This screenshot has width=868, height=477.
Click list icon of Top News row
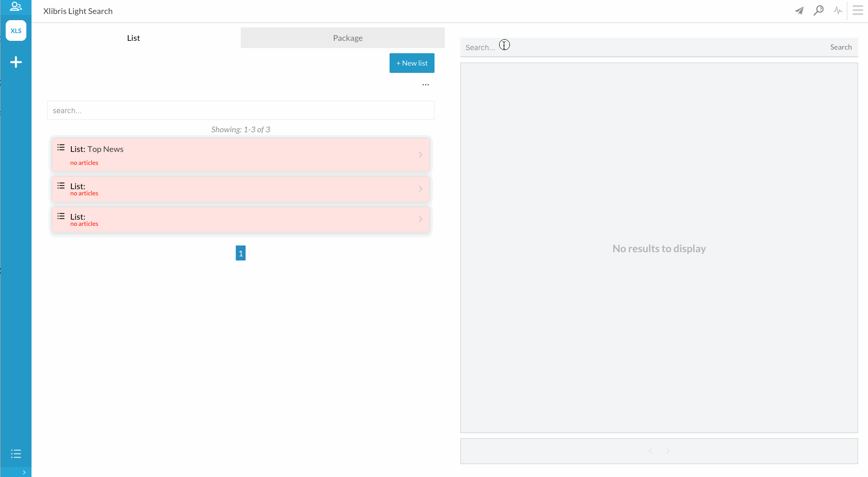(x=61, y=148)
